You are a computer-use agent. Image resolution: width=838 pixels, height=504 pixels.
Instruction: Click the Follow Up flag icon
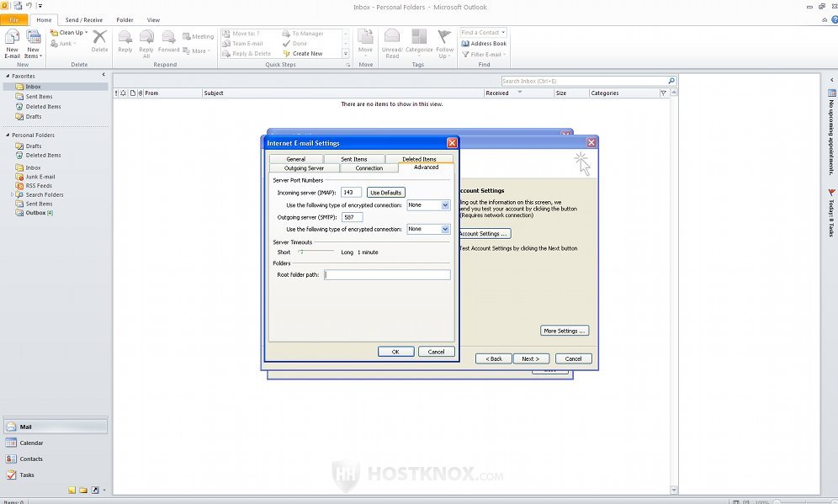pos(444,37)
